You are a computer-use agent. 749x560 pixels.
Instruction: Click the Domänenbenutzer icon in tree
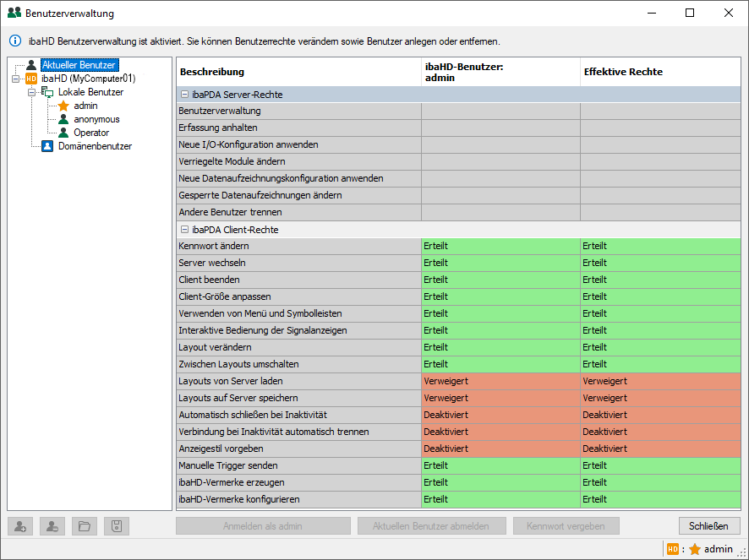coord(48,146)
